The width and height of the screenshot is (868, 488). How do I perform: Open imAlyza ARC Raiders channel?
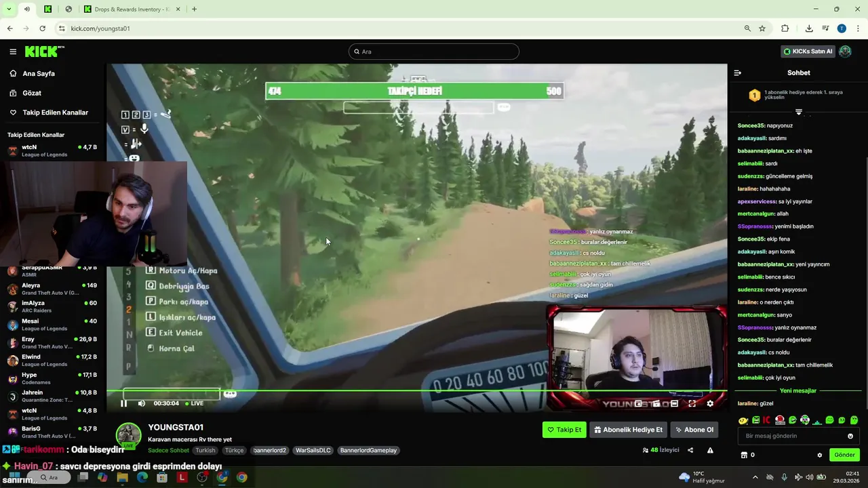tap(53, 306)
